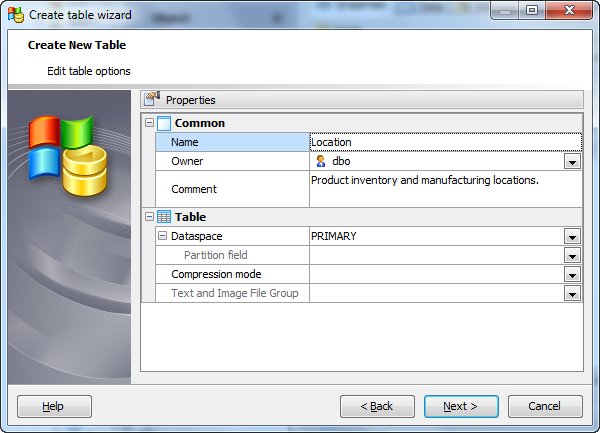Collapse the Dataspace sub-options
600x433 pixels.
coord(162,236)
